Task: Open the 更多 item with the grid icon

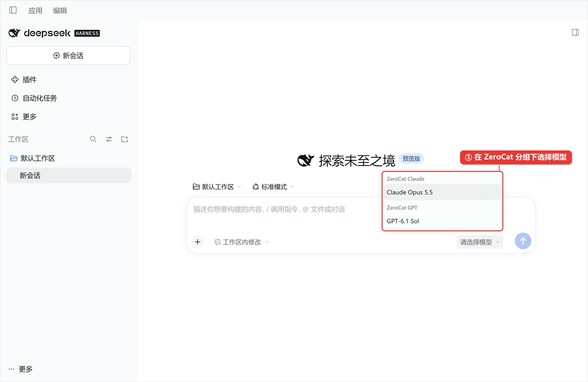Action: (x=24, y=117)
